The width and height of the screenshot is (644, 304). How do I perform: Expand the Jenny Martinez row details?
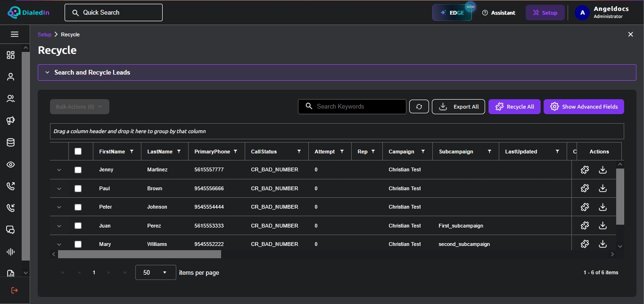click(x=59, y=170)
